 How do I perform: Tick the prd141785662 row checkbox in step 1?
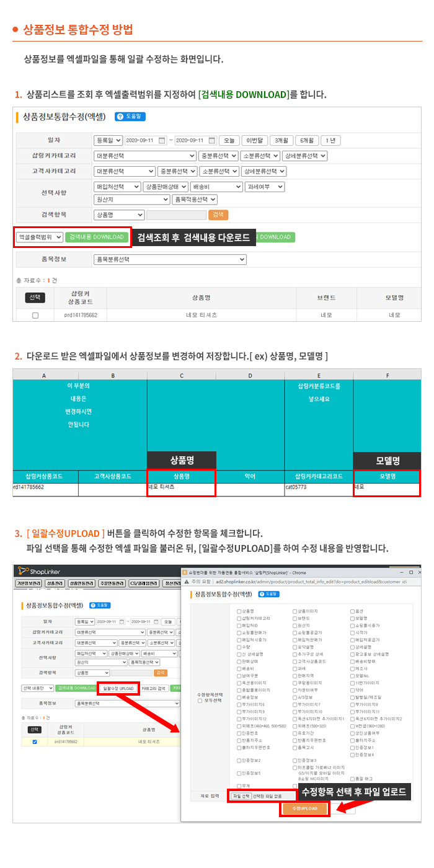click(35, 315)
